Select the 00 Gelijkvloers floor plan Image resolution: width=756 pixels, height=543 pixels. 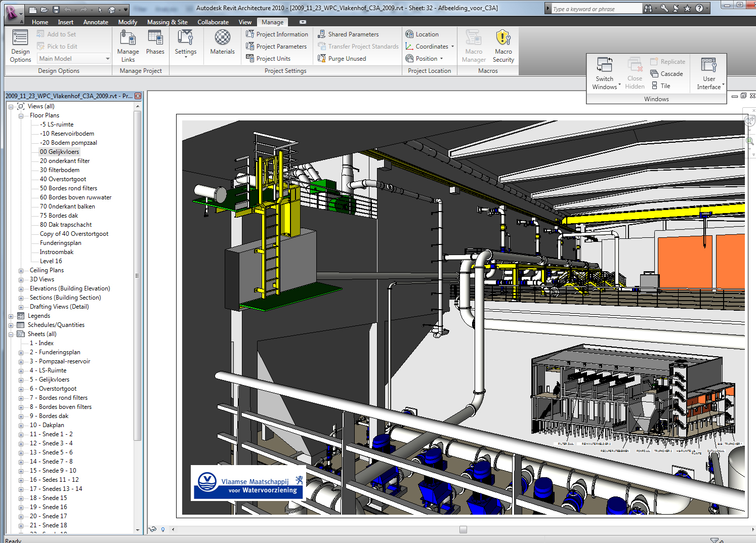[x=59, y=152]
